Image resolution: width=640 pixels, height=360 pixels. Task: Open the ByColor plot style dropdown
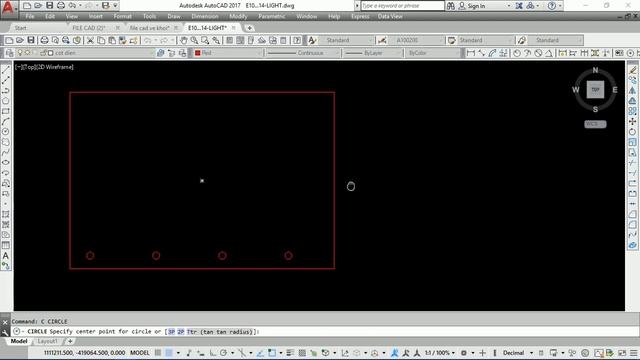coord(433,53)
